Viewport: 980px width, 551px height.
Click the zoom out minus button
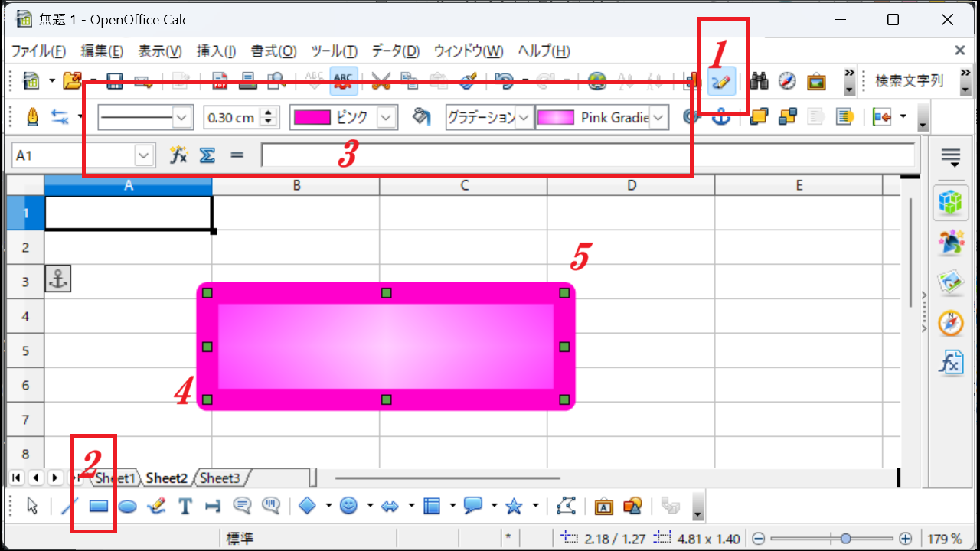click(757, 539)
